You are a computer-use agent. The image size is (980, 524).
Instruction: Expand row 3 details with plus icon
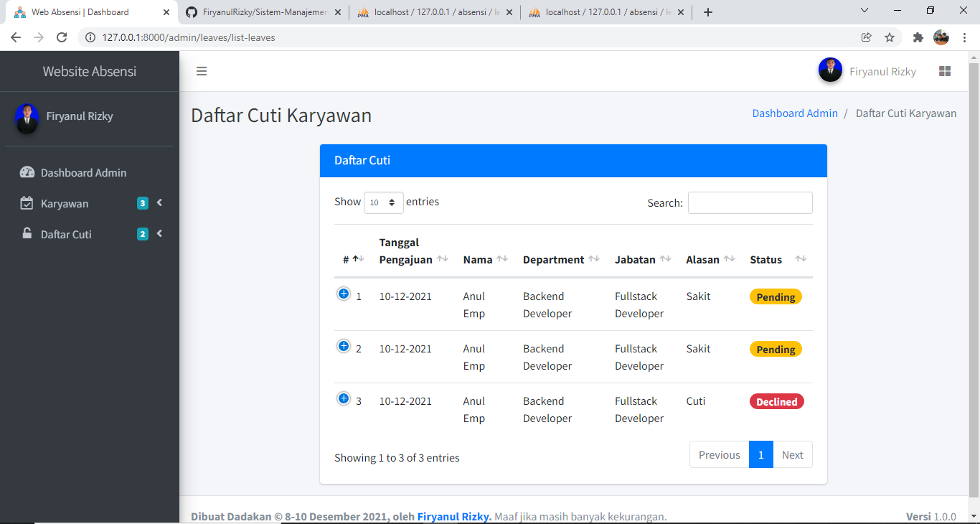[344, 398]
